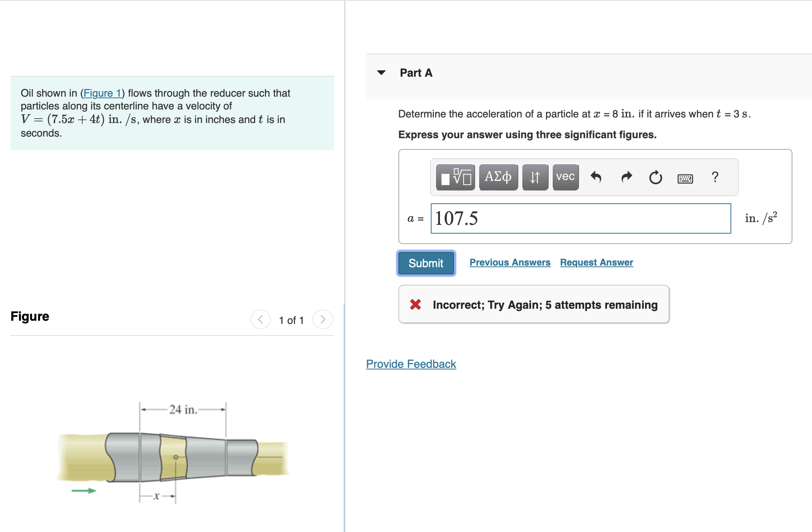The image size is (812, 532).
Task: Click Request Answer
Action: tap(596, 262)
